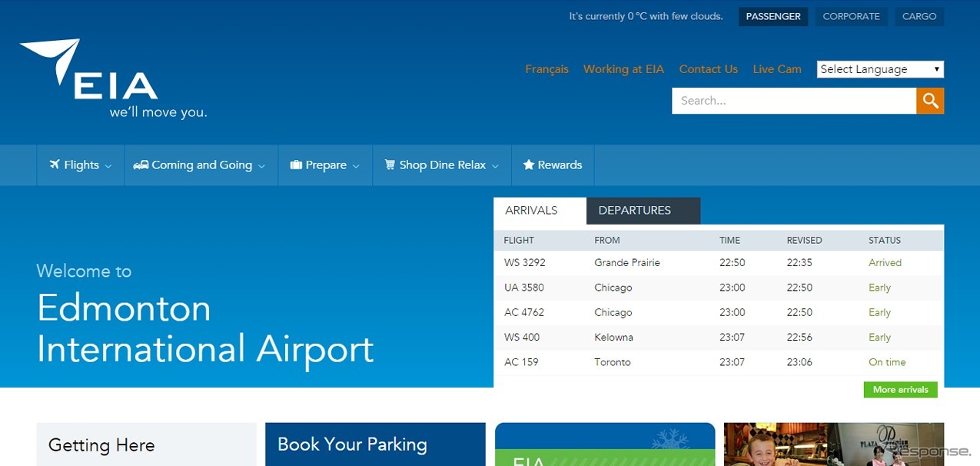The image size is (980, 466).
Task: Click the FROM column header
Action: [x=607, y=241]
